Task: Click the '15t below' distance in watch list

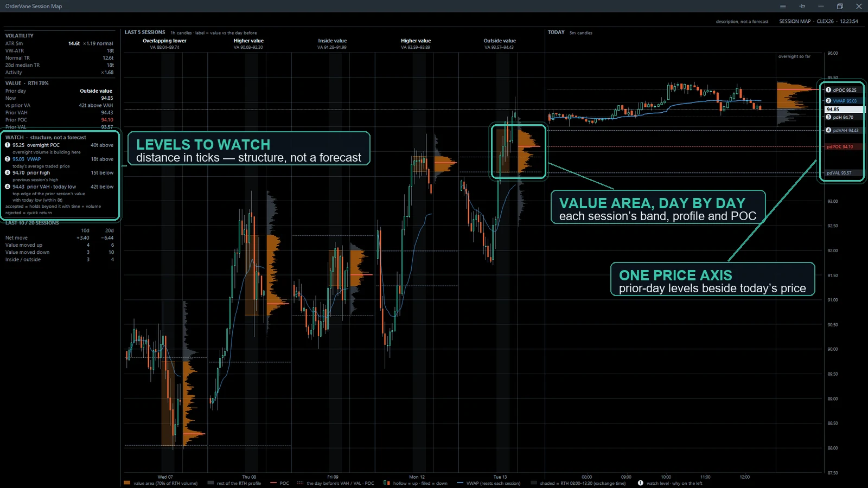Action: pos(102,173)
